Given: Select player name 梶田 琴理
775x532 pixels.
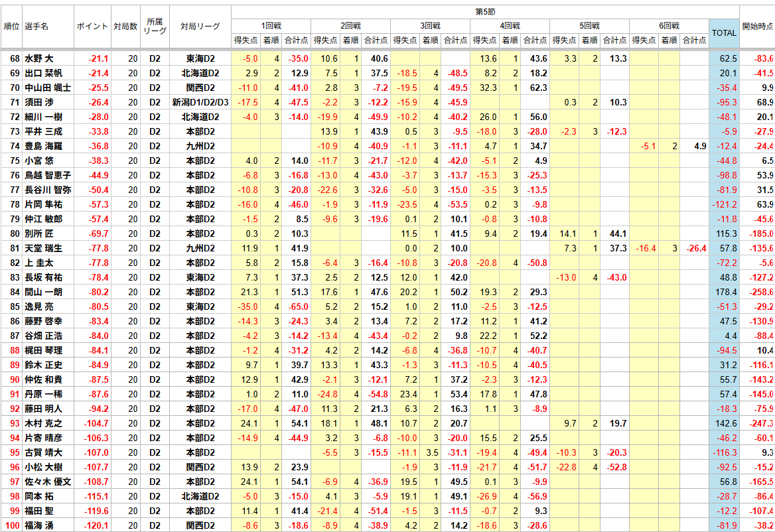Looking at the screenshot, I should 44,350.
